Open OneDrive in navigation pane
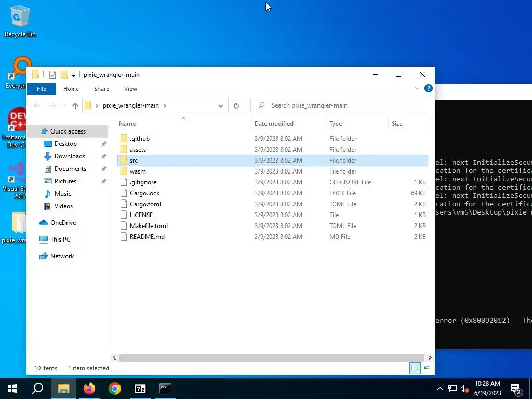This screenshot has width=532, height=399. pyautogui.click(x=63, y=223)
